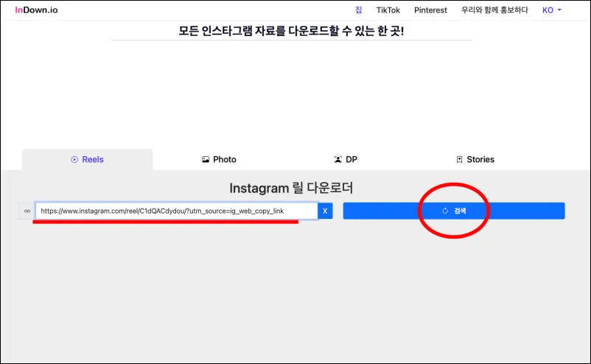The height and width of the screenshot is (364, 591).
Task: Click the Instagram 릴 다운로더 heading
Action: [291, 188]
